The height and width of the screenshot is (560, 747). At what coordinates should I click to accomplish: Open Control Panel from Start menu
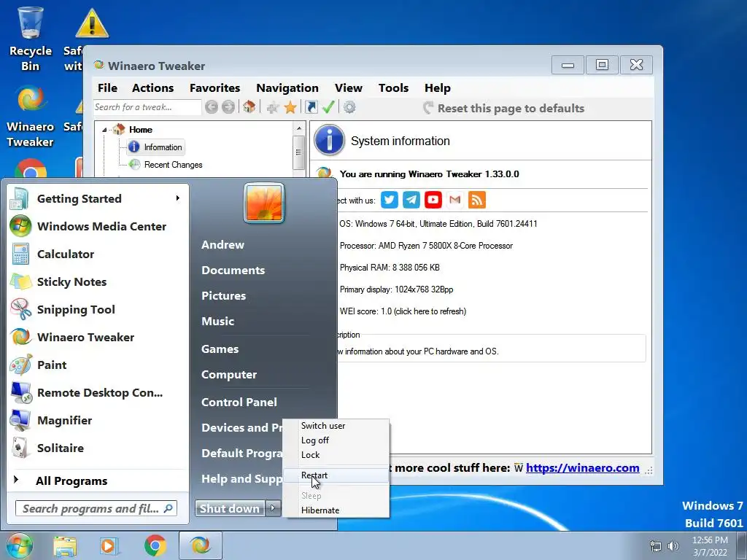point(239,402)
